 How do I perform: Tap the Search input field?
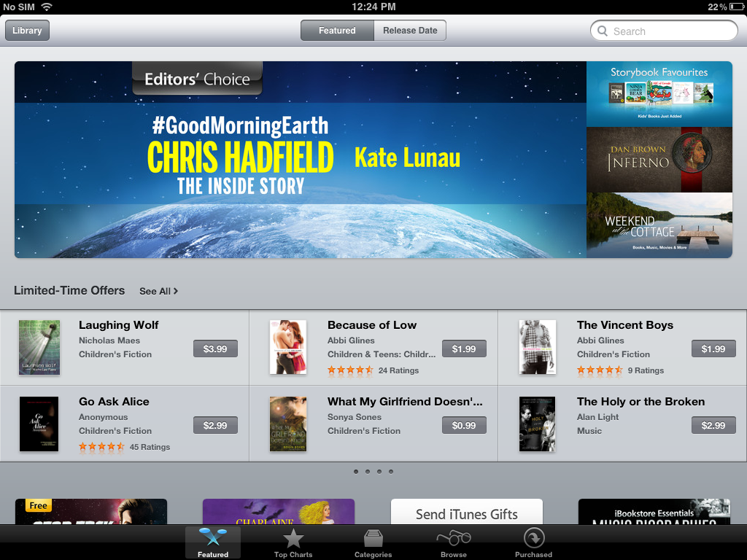click(664, 31)
